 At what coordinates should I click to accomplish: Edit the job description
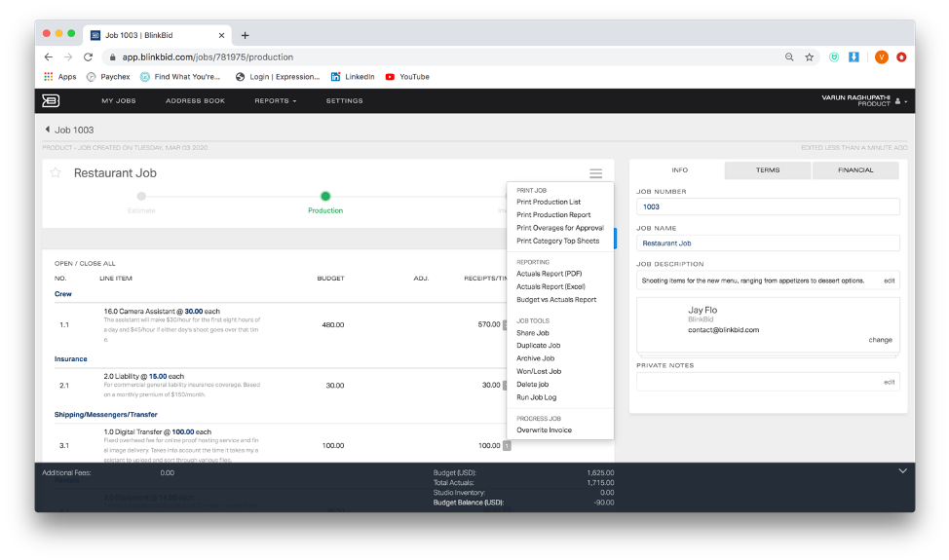890,280
